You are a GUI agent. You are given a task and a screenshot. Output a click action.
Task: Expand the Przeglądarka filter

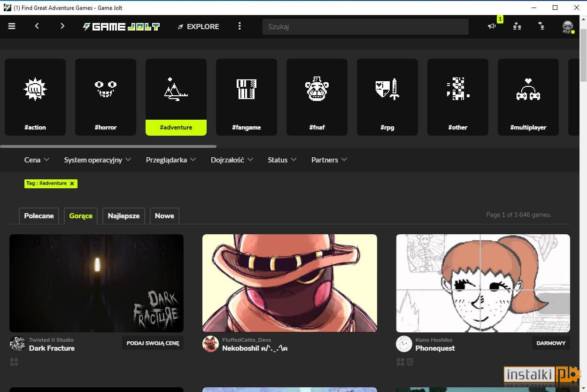coord(171,160)
